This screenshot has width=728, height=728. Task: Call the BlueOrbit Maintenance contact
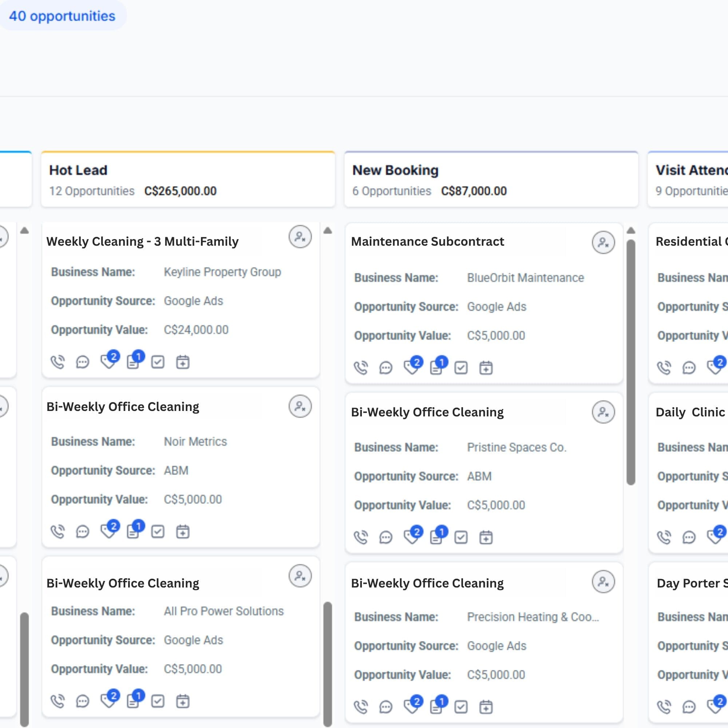(x=361, y=368)
